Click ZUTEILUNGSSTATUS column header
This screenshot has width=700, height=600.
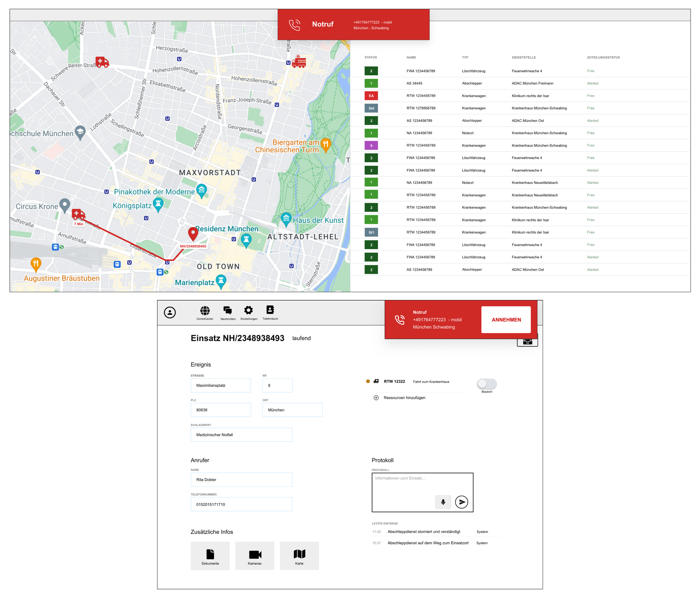pos(603,57)
